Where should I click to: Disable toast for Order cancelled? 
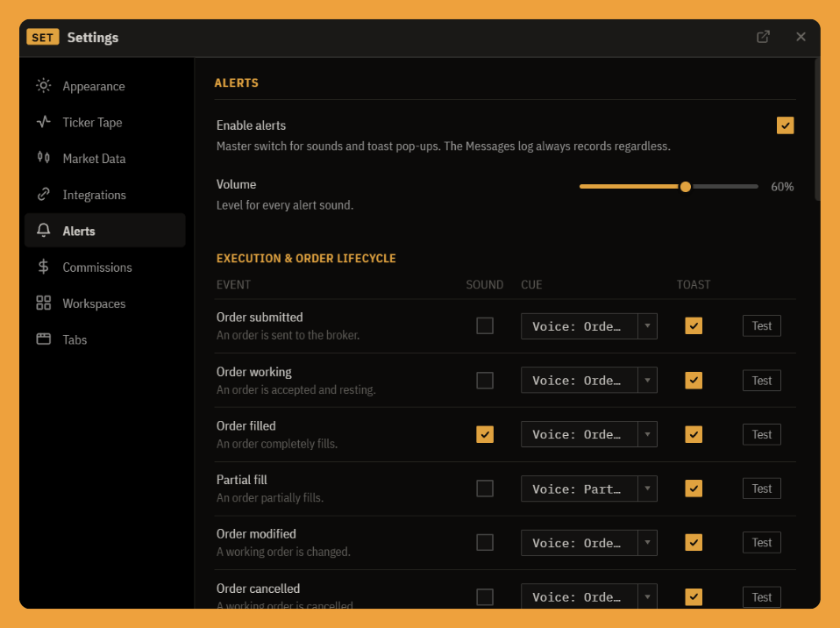tap(694, 597)
